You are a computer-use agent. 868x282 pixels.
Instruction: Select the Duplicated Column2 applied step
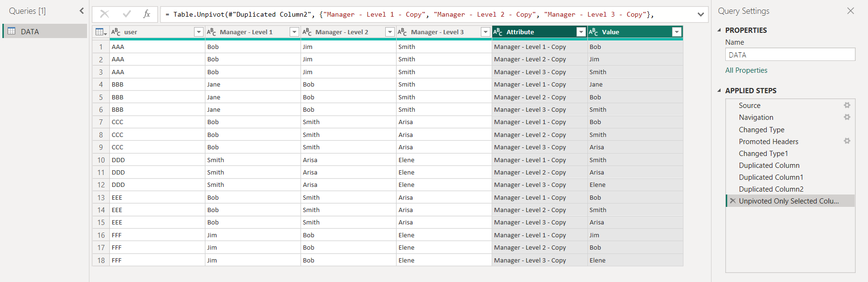tap(790, 189)
